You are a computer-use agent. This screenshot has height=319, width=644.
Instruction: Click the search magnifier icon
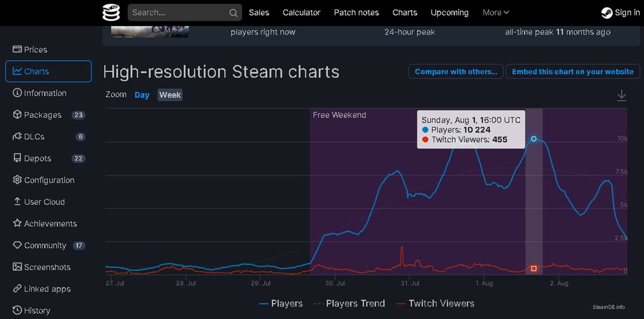233,13
